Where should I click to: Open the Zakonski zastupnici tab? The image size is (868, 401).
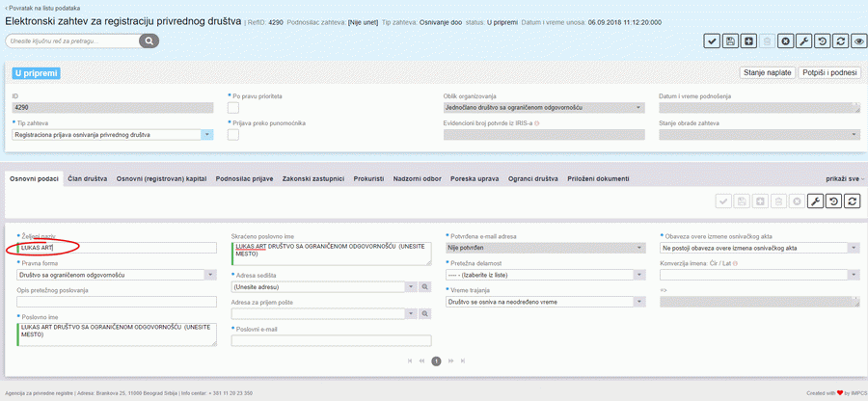pos(313,179)
